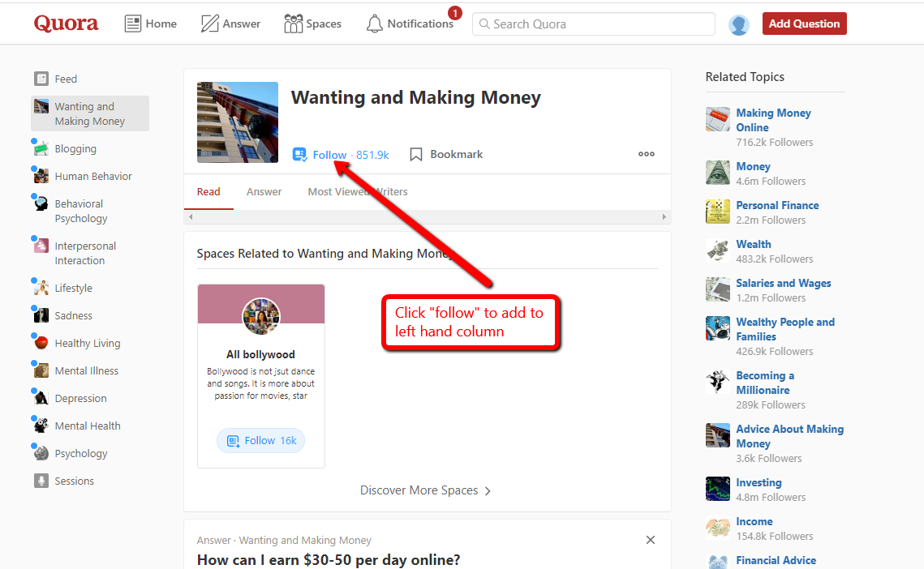This screenshot has width=924, height=569.
Task: Open How can I earn $30-50 question
Action: tap(329, 559)
